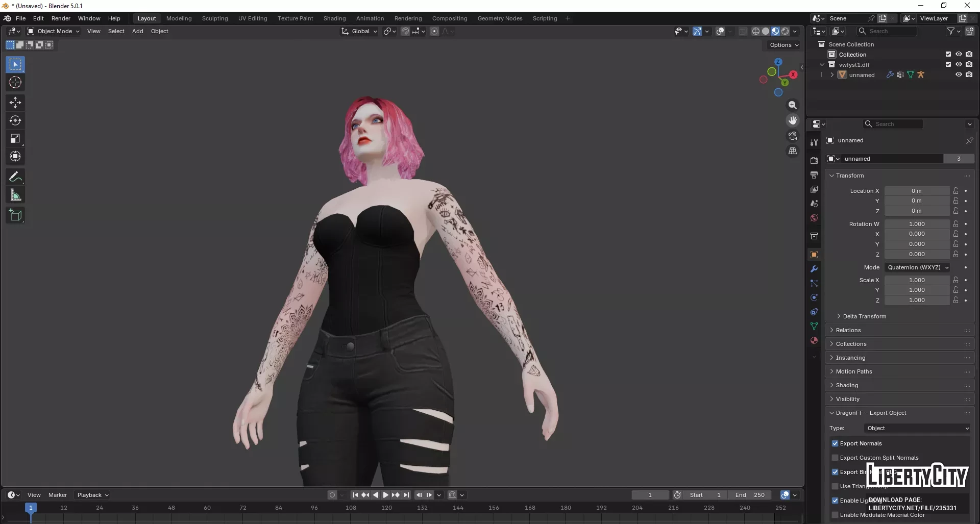This screenshot has width=980, height=524.
Task: Activate the Annotate pencil tool
Action: pos(15,177)
